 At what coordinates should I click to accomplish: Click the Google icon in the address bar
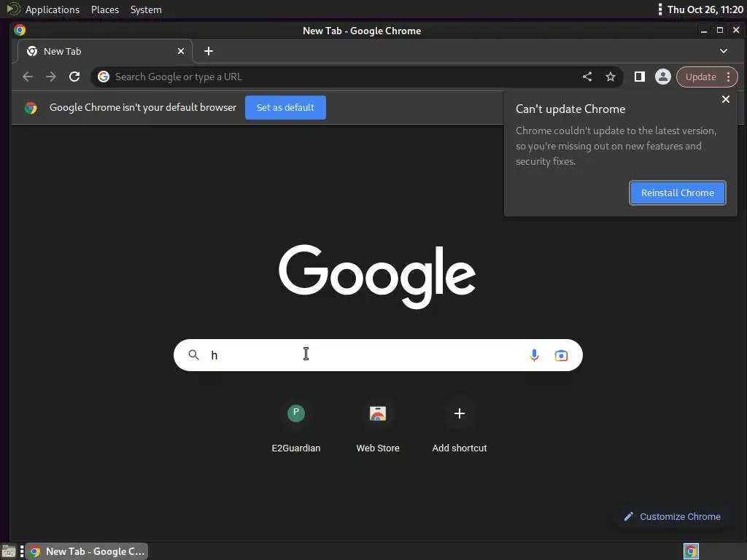coord(104,77)
